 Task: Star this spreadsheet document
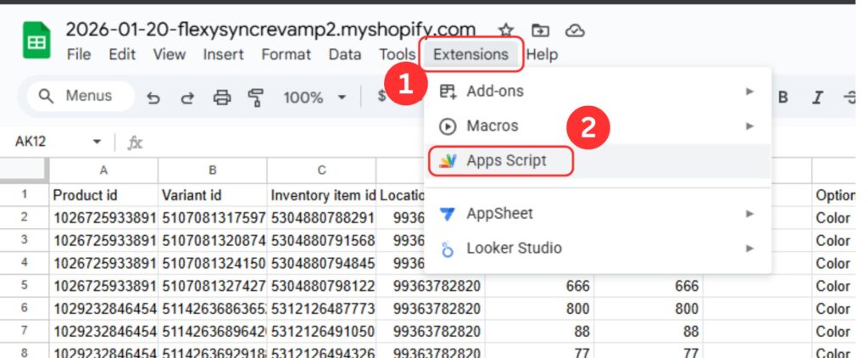506,31
